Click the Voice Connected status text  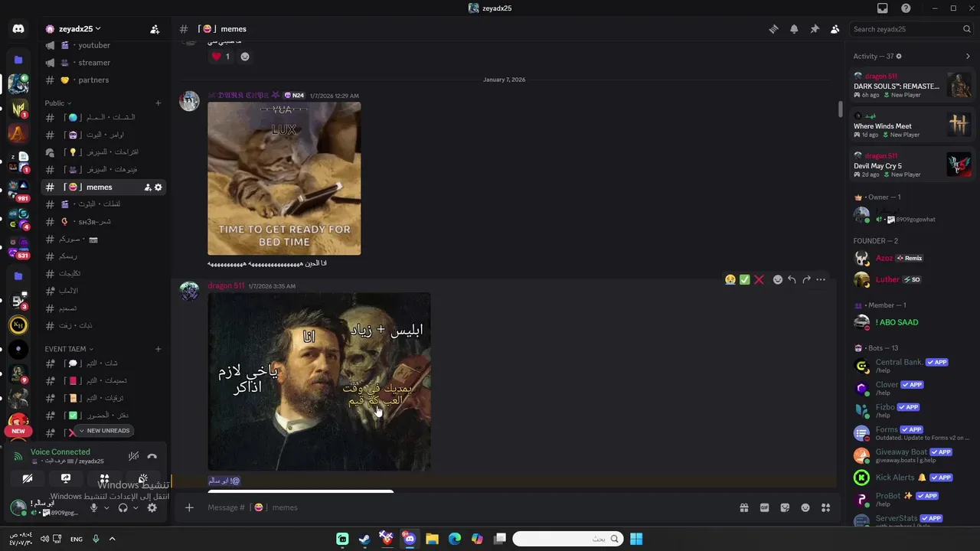point(60,452)
